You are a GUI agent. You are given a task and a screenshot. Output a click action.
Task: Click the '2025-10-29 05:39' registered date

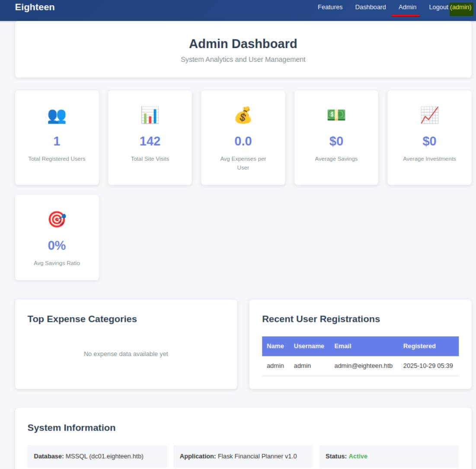point(428,366)
